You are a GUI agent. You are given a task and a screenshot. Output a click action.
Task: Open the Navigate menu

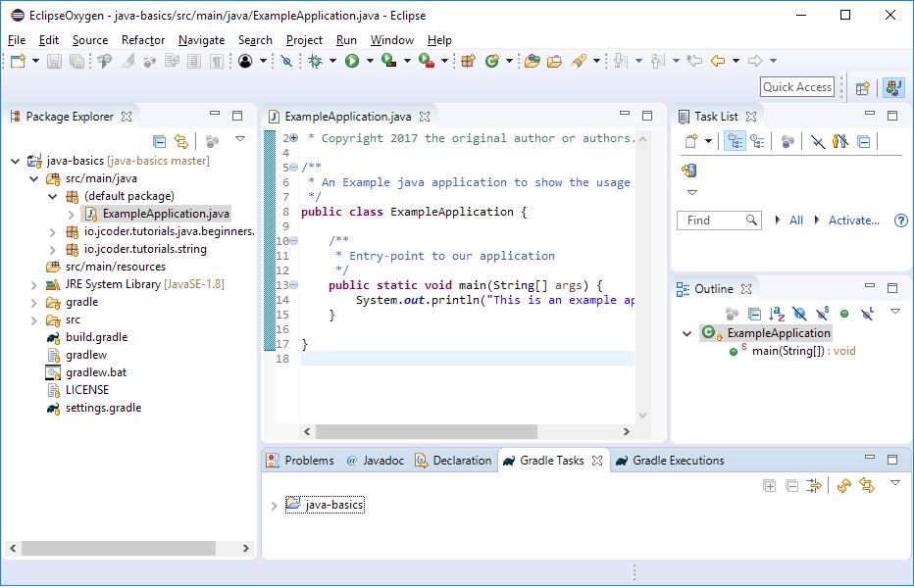pos(201,40)
